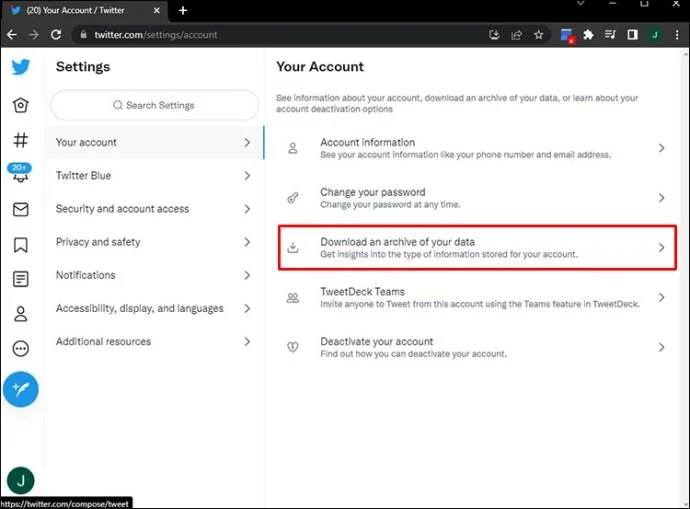
Task: Open media control toolbar icon
Action: (x=610, y=35)
